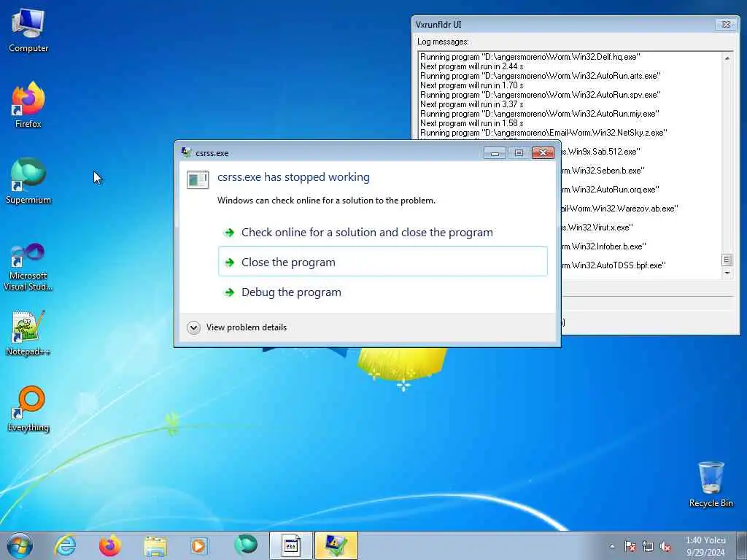The height and width of the screenshot is (560, 747).
Task: Open Windows Explorer from the taskbar
Action: [155, 545]
